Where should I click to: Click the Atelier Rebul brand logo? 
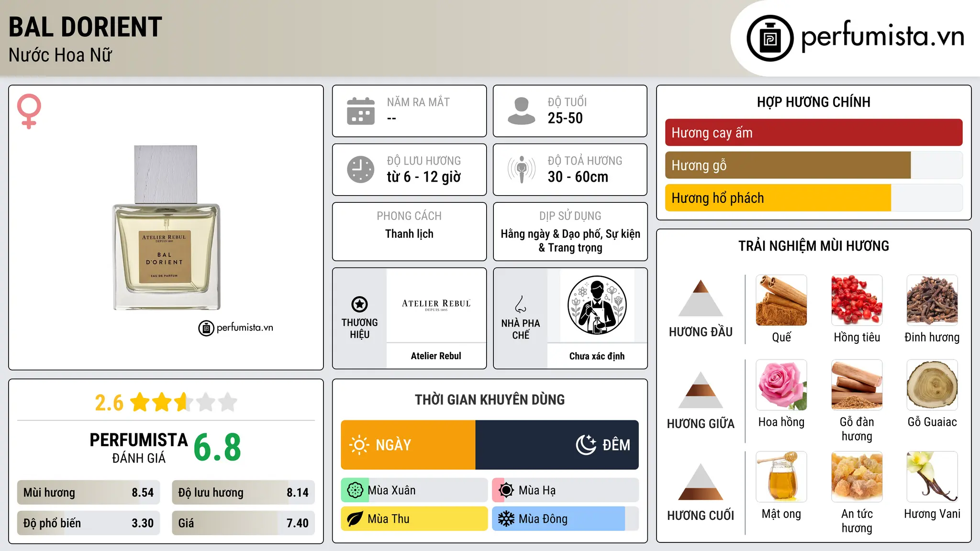(436, 305)
